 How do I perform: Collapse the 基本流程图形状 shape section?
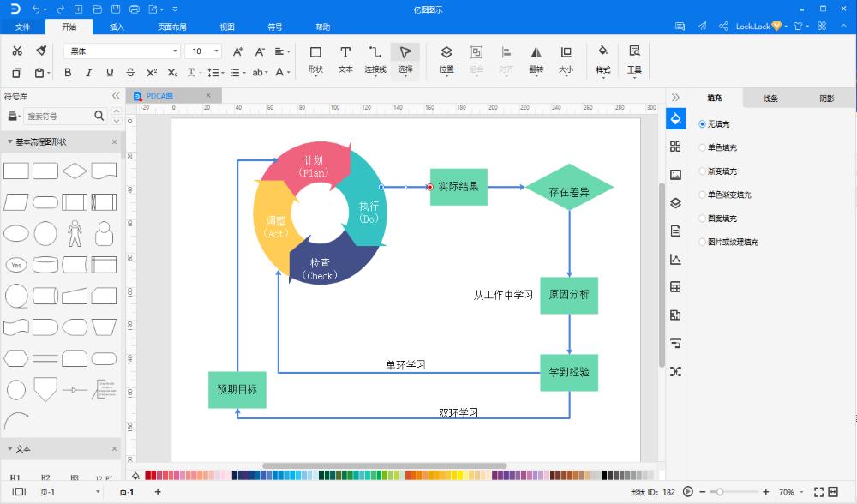click(x=10, y=141)
